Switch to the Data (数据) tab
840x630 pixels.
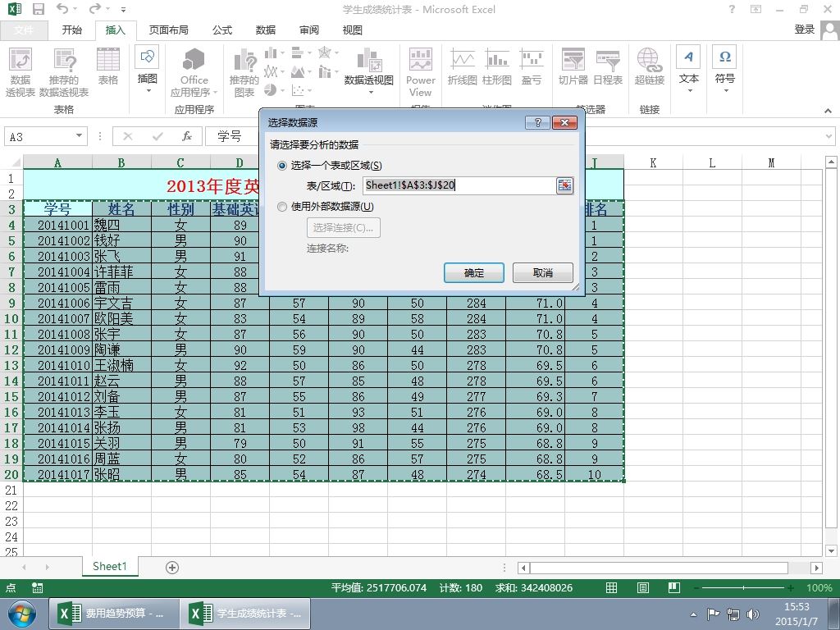click(x=265, y=30)
